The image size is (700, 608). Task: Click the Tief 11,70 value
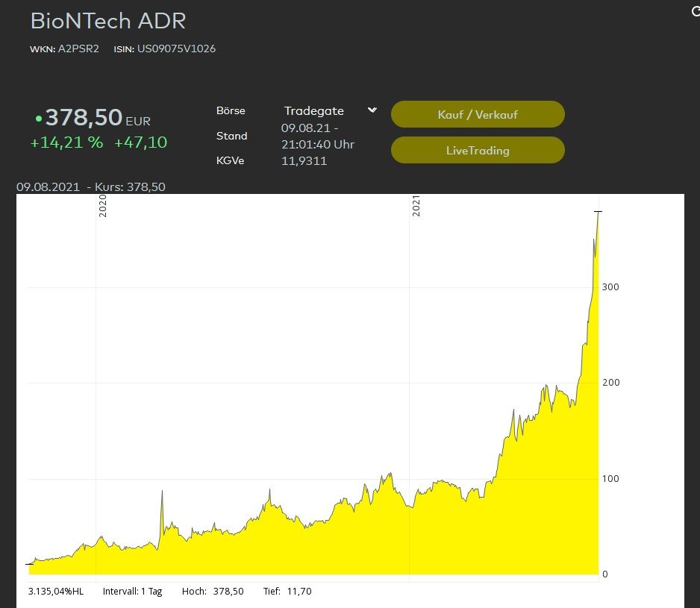(298, 592)
